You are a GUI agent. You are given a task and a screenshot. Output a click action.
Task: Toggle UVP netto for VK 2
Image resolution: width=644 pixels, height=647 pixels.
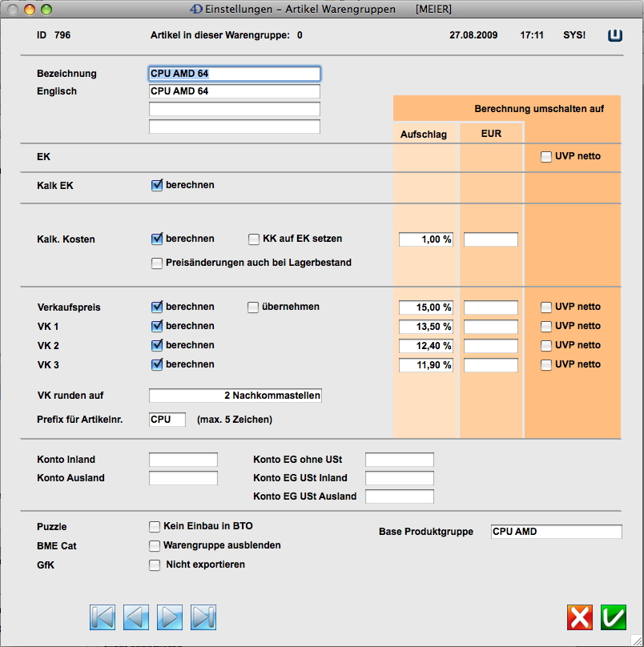coord(546,345)
